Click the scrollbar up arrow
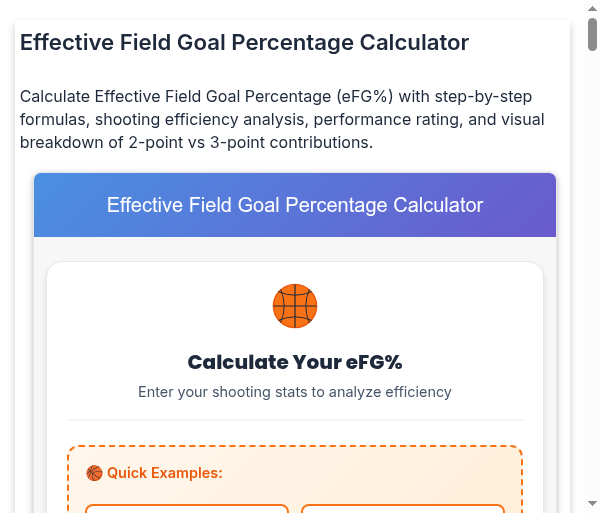 click(592, 9)
